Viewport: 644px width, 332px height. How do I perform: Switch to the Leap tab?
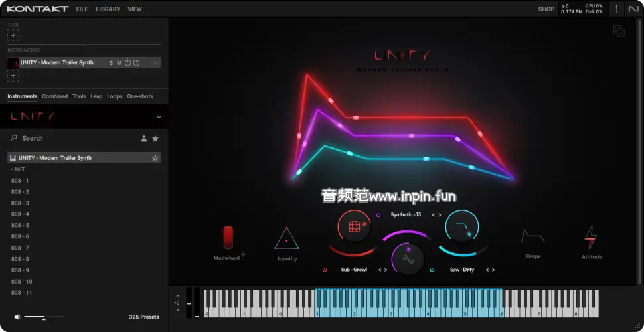[96, 96]
